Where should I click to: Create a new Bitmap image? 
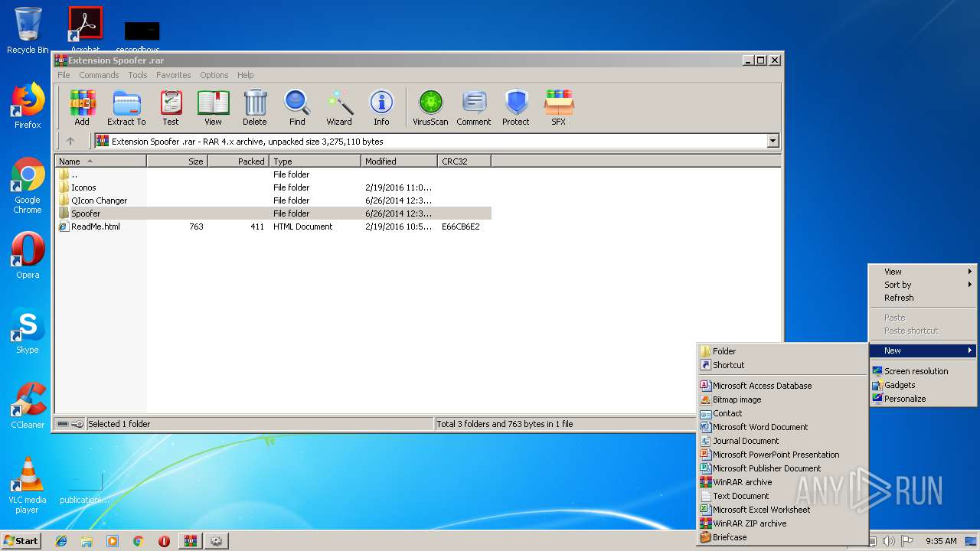pyautogui.click(x=782, y=399)
